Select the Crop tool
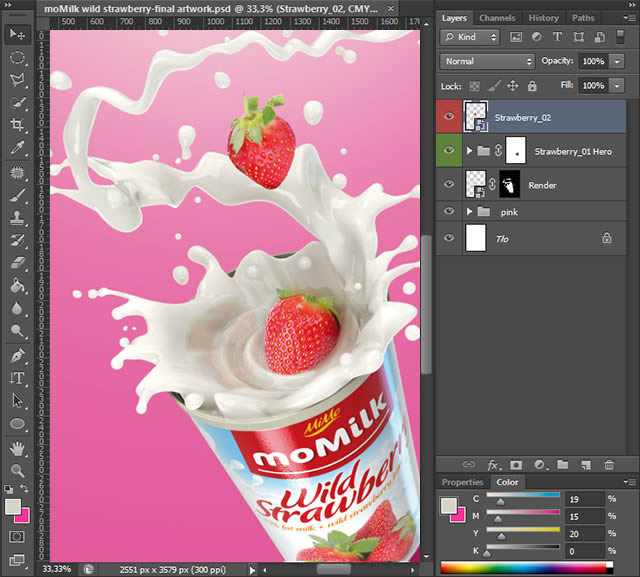This screenshot has width=640, height=577. 17,124
